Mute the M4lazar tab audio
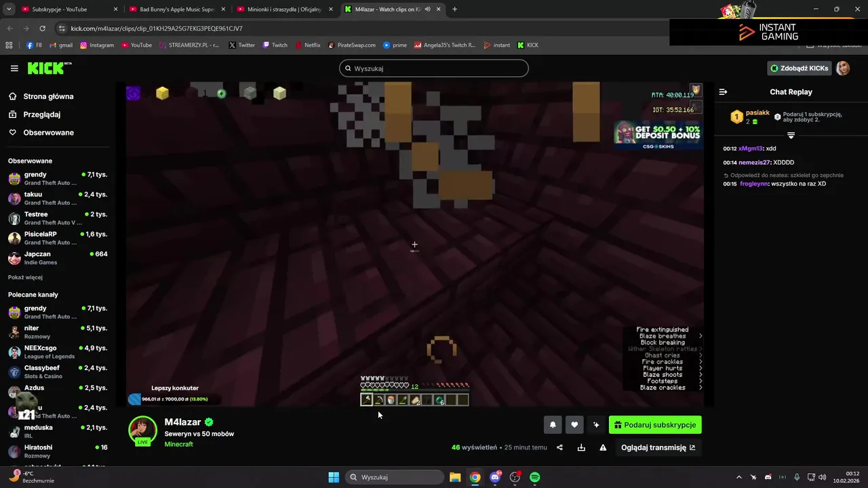Screen dimensions: 868x488 427,9
